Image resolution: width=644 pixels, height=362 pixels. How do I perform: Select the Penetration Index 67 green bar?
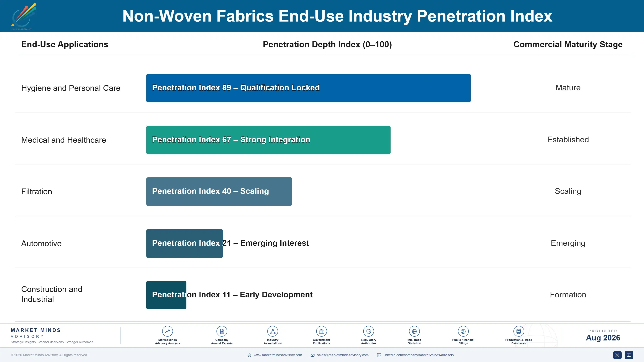point(268,140)
